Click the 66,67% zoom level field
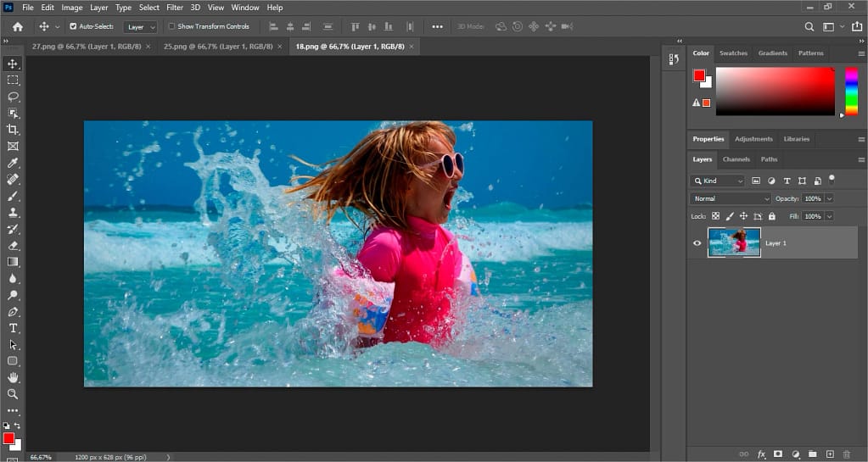 pyautogui.click(x=41, y=458)
